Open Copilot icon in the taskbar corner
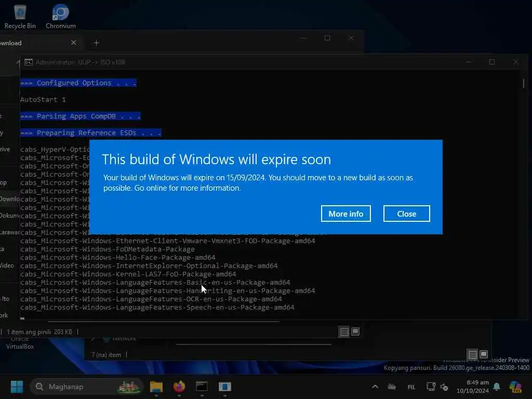This screenshot has width=532, height=399. 516,387
